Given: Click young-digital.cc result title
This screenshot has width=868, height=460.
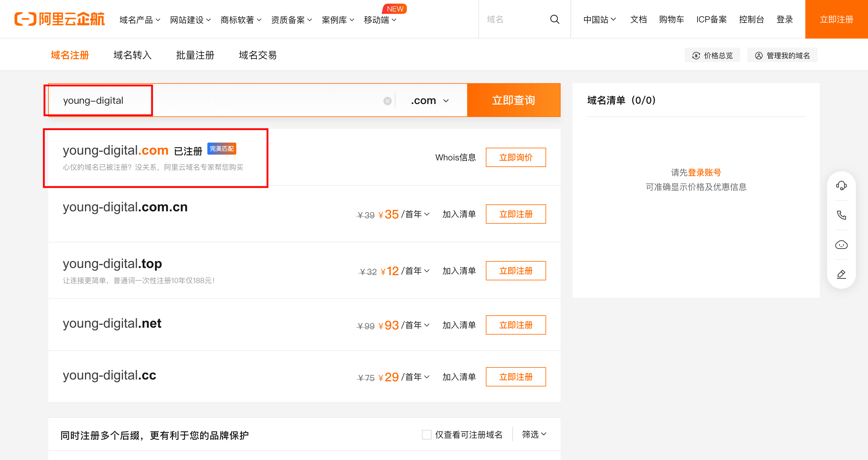Looking at the screenshot, I should 109,375.
